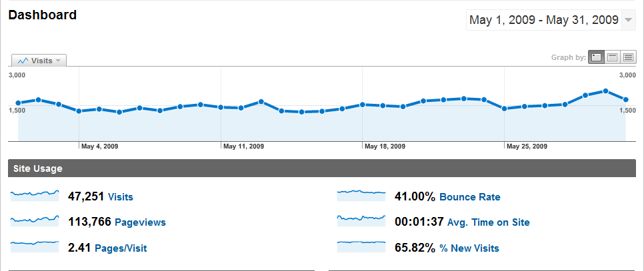The image size is (644, 271).
Task: Open the Bounce Rate report link
Action: coord(470,197)
